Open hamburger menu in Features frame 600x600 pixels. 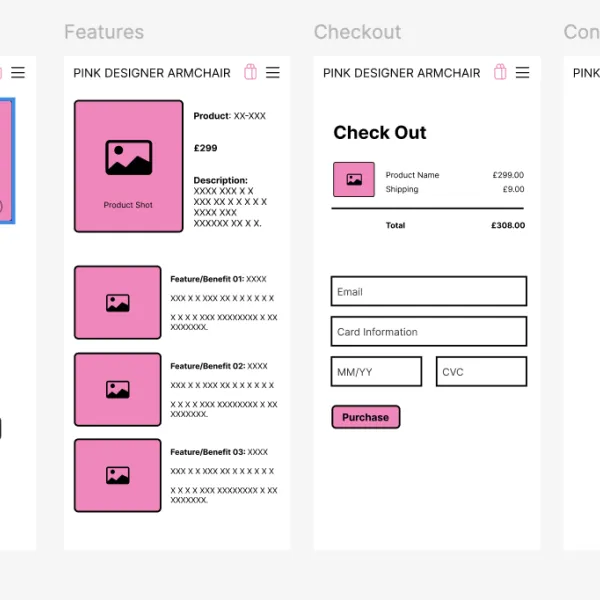coord(273,72)
